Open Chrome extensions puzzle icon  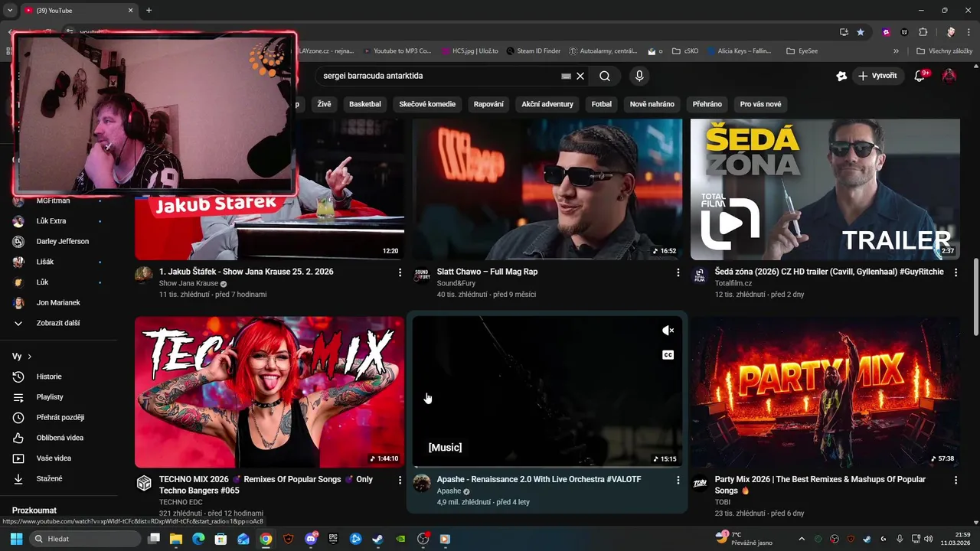click(923, 32)
